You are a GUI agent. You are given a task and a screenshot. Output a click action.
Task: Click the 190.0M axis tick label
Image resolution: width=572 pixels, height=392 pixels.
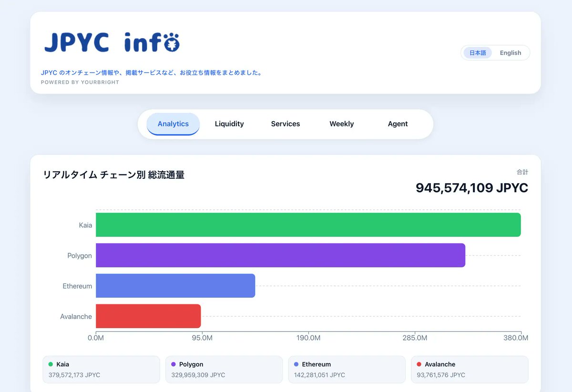tap(308, 338)
